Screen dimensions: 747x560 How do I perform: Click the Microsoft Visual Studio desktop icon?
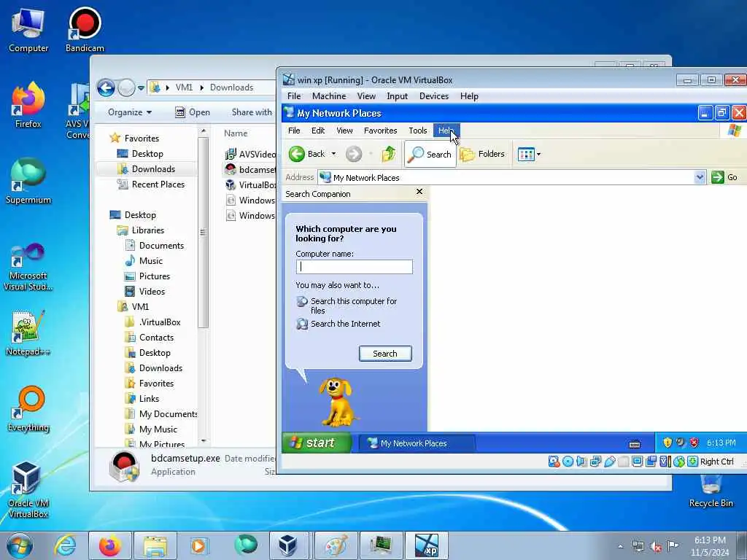[28, 267]
